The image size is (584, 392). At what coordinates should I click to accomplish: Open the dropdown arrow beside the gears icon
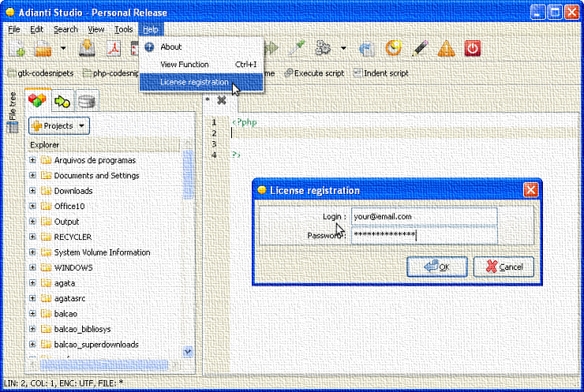click(343, 48)
